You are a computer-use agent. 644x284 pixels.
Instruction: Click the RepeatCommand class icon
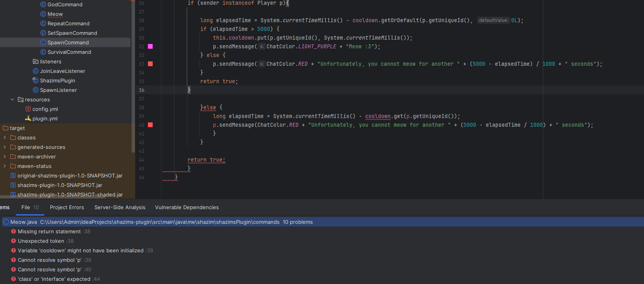click(43, 23)
